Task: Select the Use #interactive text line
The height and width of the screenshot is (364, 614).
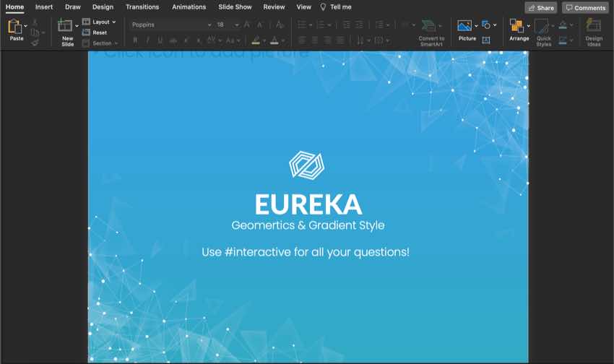Action: (306, 252)
